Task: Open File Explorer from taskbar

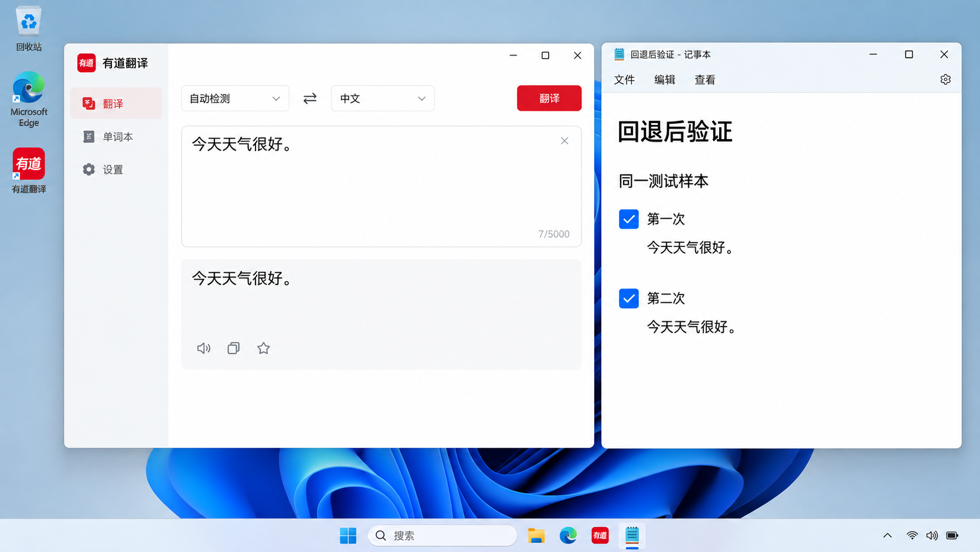Action: (x=536, y=536)
